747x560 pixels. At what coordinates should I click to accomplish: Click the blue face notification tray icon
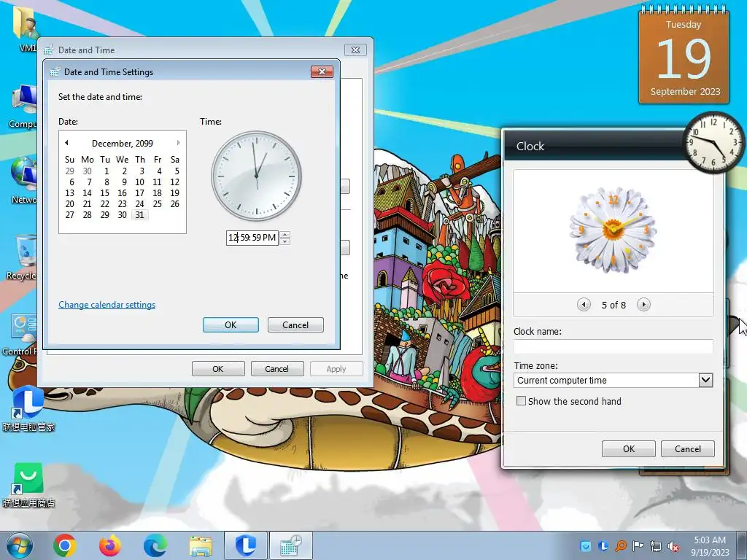[x=586, y=546]
